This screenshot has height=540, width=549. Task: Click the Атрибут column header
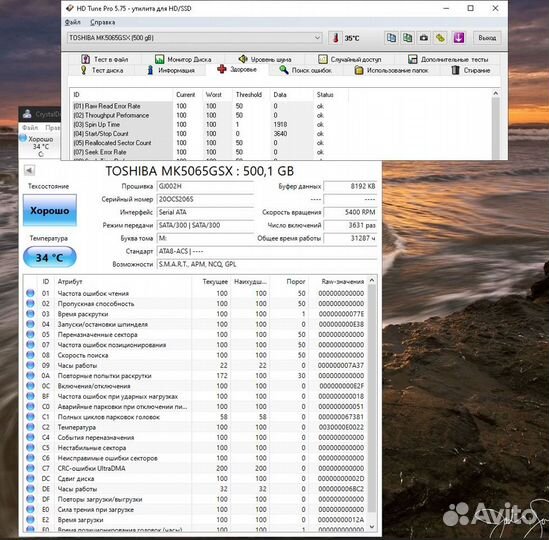tap(123, 282)
